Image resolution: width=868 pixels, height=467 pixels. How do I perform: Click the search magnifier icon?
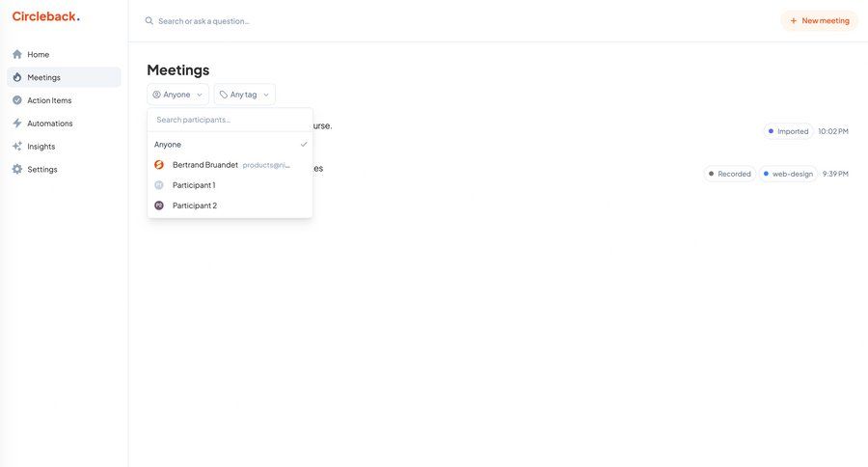pos(149,21)
